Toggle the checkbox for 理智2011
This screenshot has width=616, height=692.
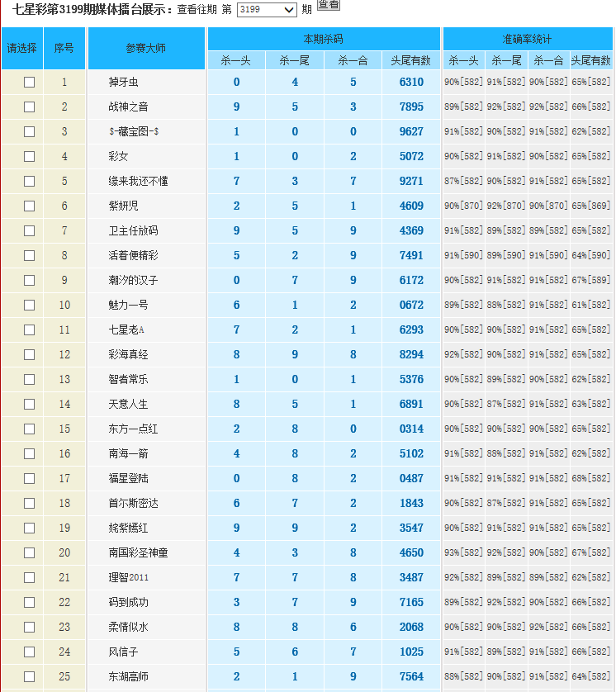coord(30,577)
